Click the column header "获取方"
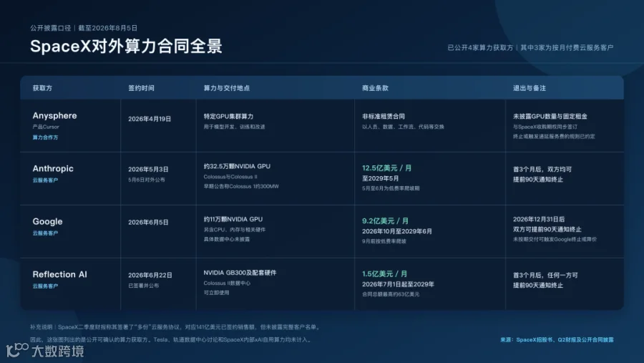Image resolution: width=644 pixels, height=363 pixels. click(42, 88)
